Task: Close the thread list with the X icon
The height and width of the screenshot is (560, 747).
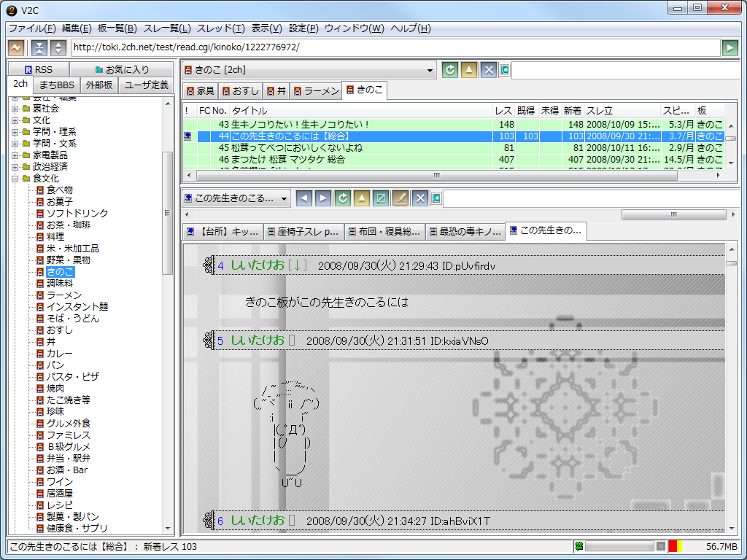Action: click(490, 70)
